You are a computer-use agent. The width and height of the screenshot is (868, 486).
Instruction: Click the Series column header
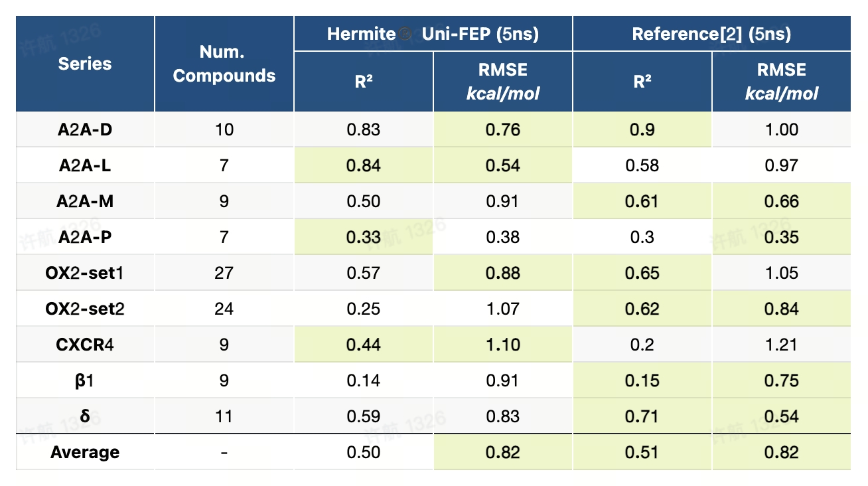[x=85, y=64]
